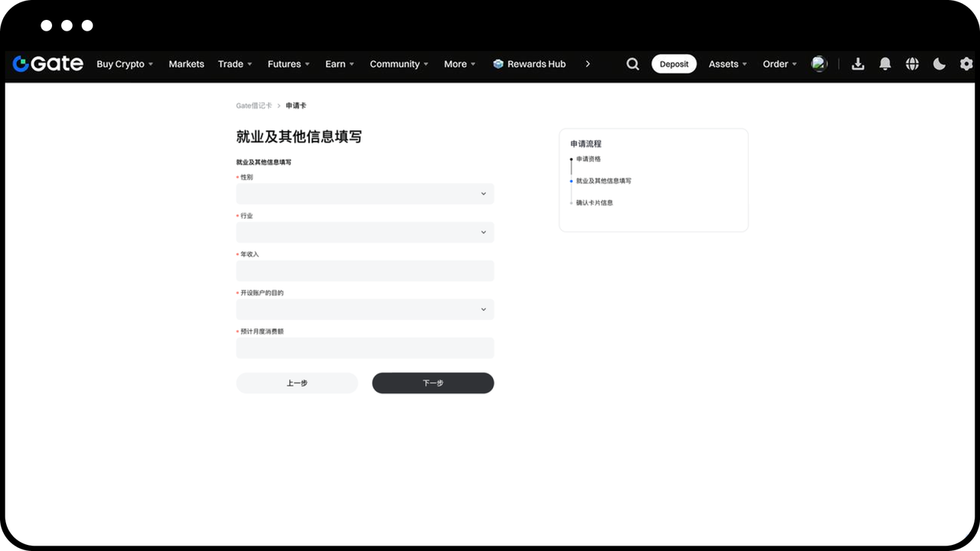Image resolution: width=980 pixels, height=551 pixels.
Task: Click the 下一步 button
Action: coord(433,383)
